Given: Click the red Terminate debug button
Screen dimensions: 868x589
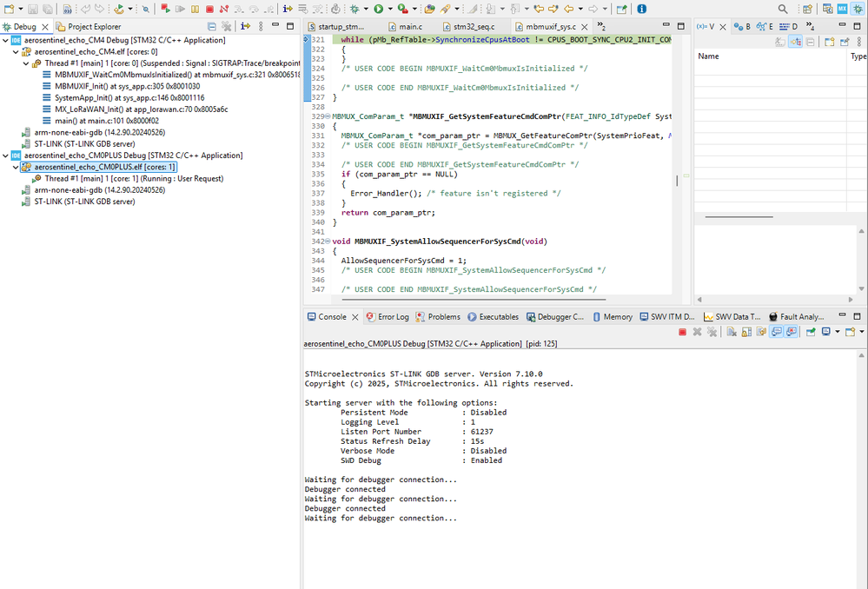Looking at the screenshot, I should coord(209,9).
